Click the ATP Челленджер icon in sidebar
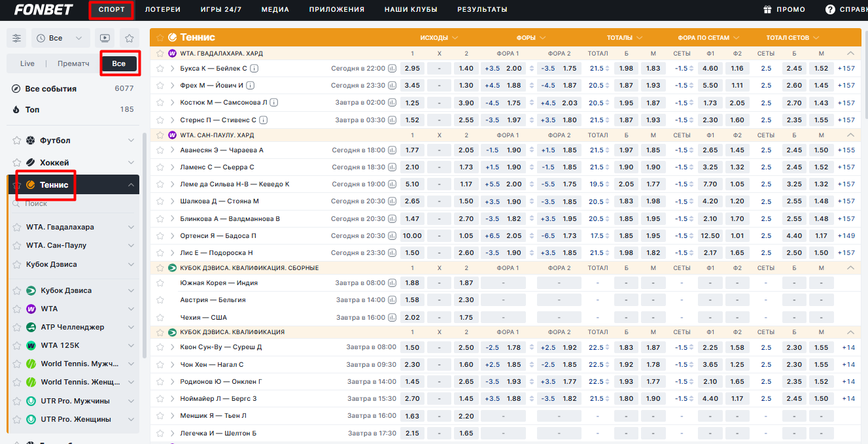 click(x=31, y=327)
